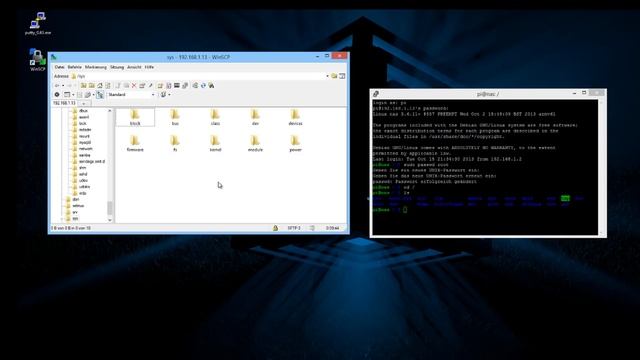This screenshot has width=640, height=360.
Task: Click the tree scrollbar down arrow
Action: pos(110,220)
